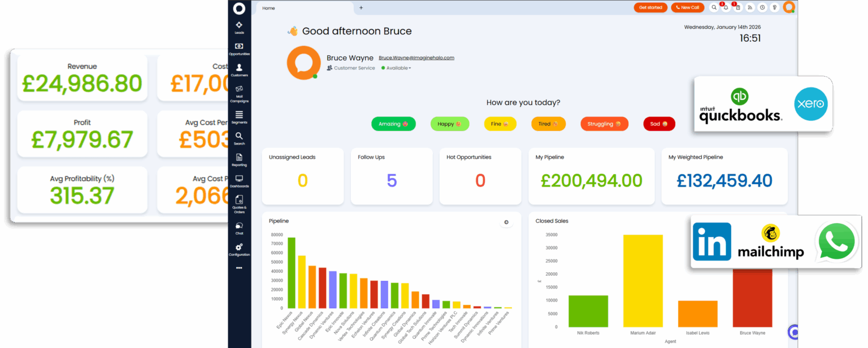Open the Pipeline chart options button
Viewport: 868px width, 348px height.
pyautogui.click(x=506, y=222)
